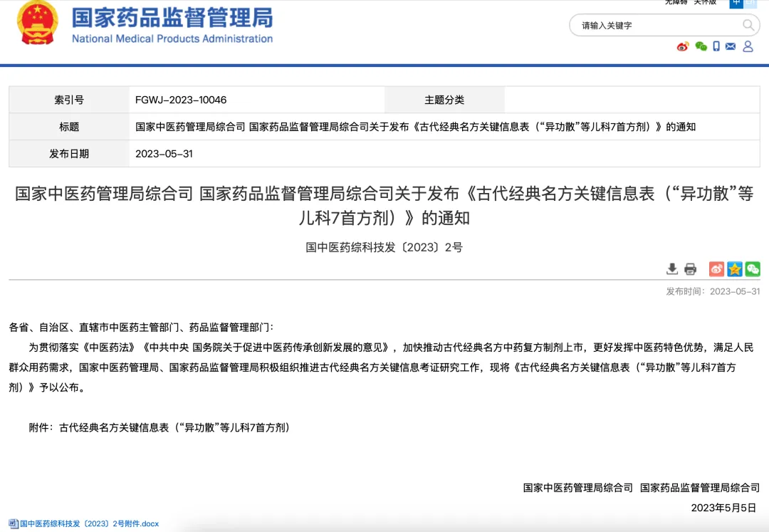Click signature 国家药品监督管理局综合司
The image size is (769, 532).
pos(700,488)
